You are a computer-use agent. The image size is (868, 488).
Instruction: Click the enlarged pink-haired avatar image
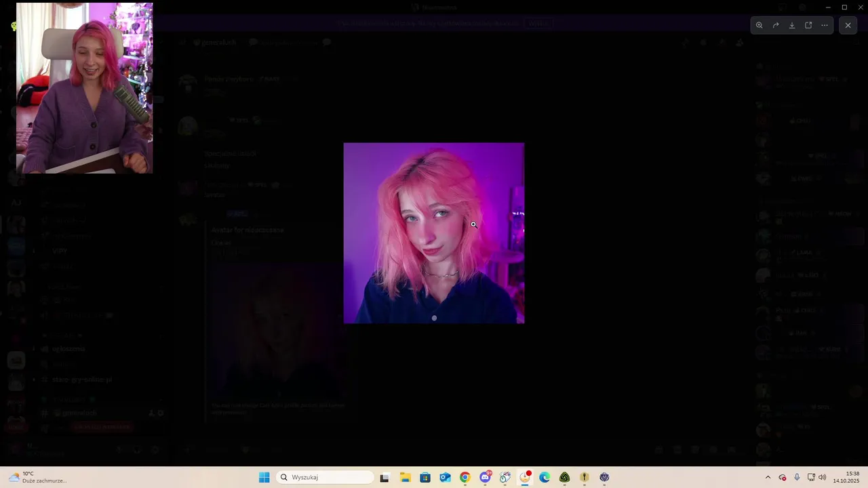434,233
